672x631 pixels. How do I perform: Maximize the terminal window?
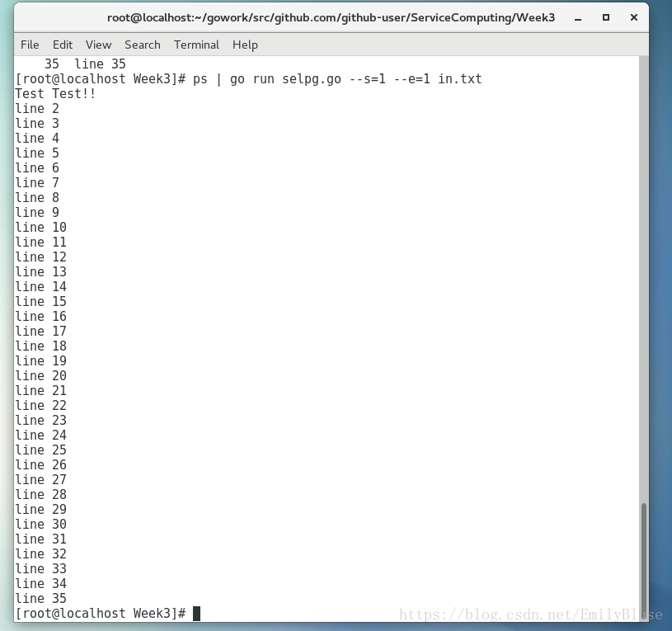pyautogui.click(x=605, y=17)
